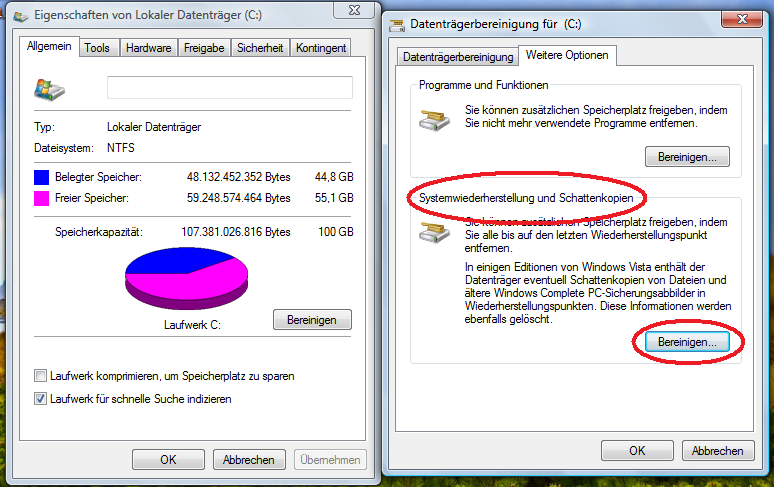
Task: Click the magenta Freier Speicher color swatch
Action: coord(41,198)
